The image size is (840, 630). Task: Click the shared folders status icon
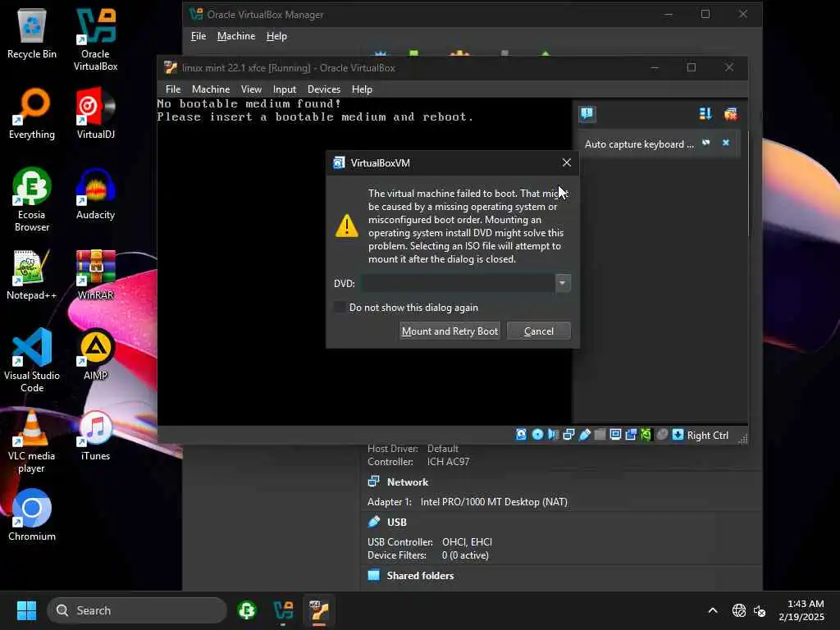tap(600, 435)
